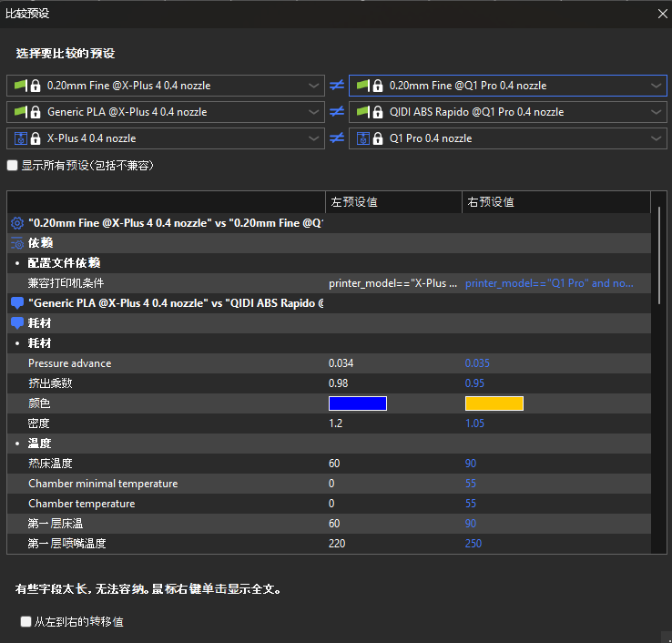The height and width of the screenshot is (643, 672).
Task: Click green flag icon in 0.20mm Fine @Q1 Pro box
Action: [x=363, y=86]
